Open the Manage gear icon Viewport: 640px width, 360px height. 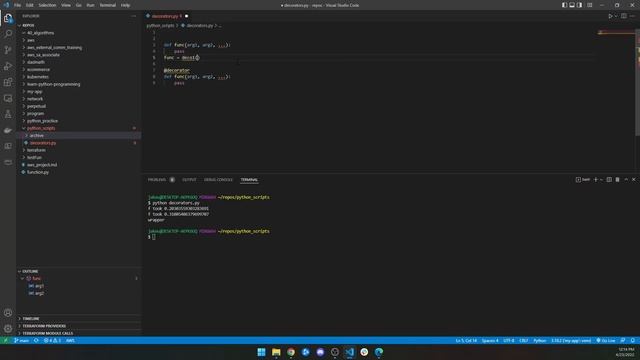point(8,329)
